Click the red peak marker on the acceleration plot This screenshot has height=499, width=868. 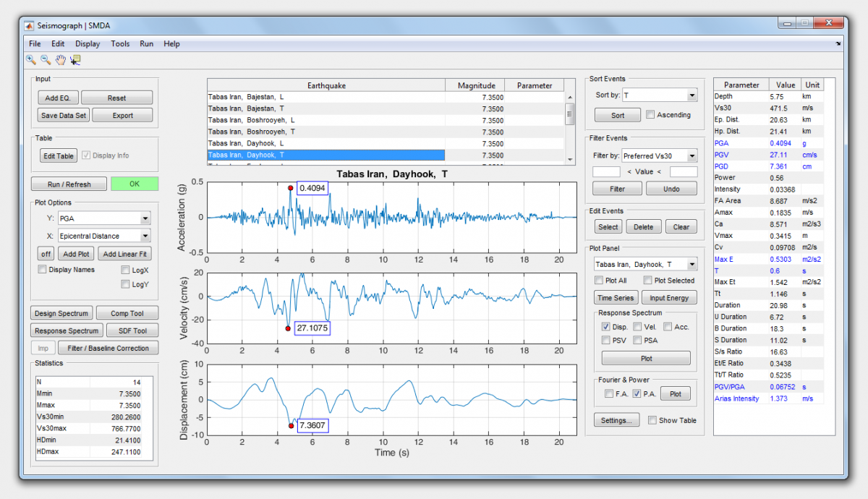pyautogui.click(x=291, y=188)
